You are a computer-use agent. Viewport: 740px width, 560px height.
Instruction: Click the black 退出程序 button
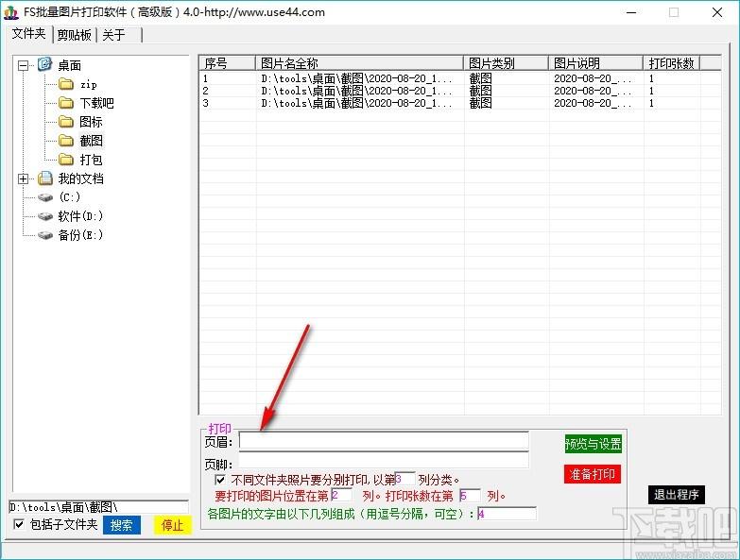[677, 495]
